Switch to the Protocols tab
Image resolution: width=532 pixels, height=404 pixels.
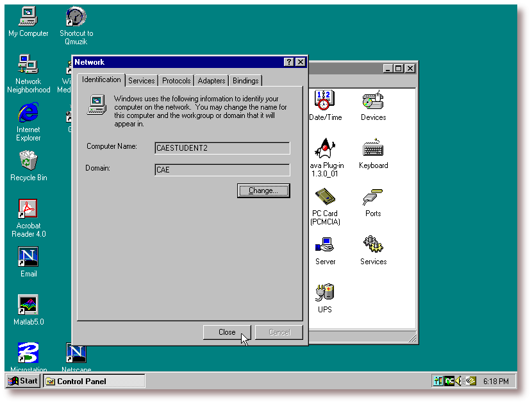click(176, 81)
